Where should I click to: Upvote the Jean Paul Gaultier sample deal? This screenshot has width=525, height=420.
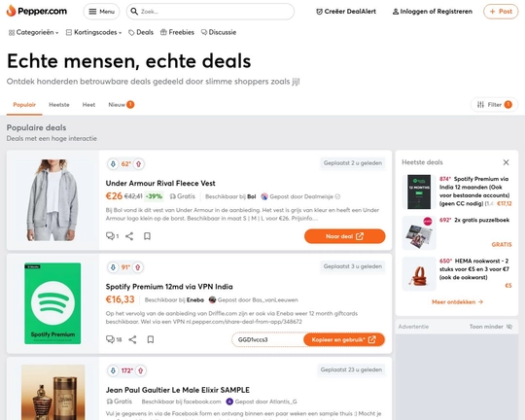click(141, 370)
